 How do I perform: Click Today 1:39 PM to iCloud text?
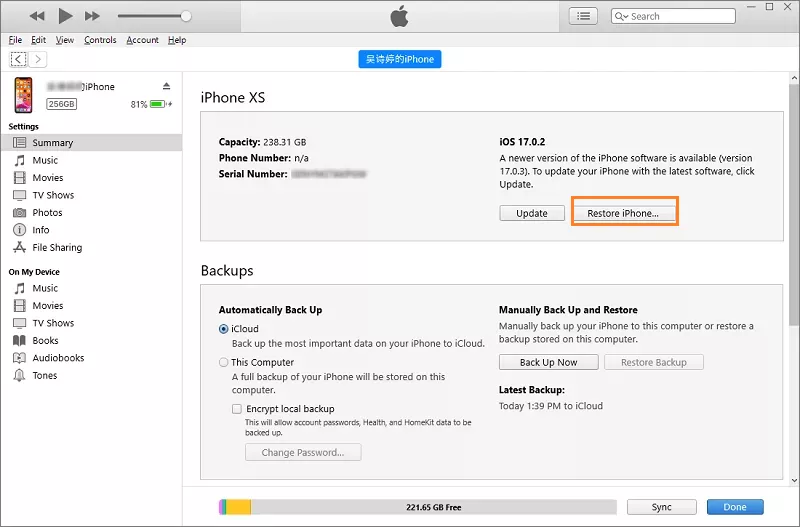coord(551,406)
